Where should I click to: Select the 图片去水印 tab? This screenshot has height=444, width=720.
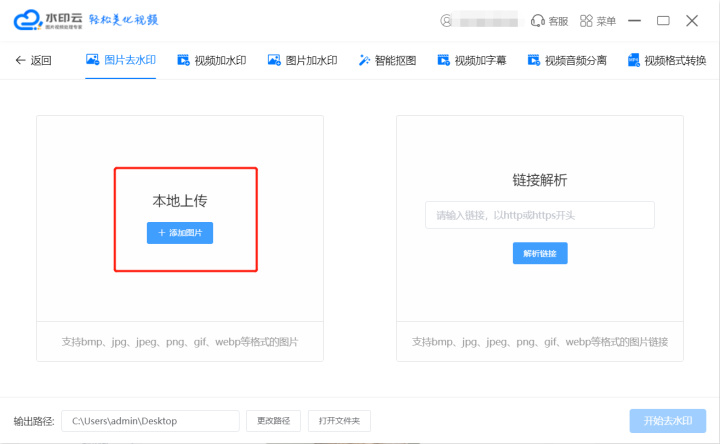tap(121, 60)
